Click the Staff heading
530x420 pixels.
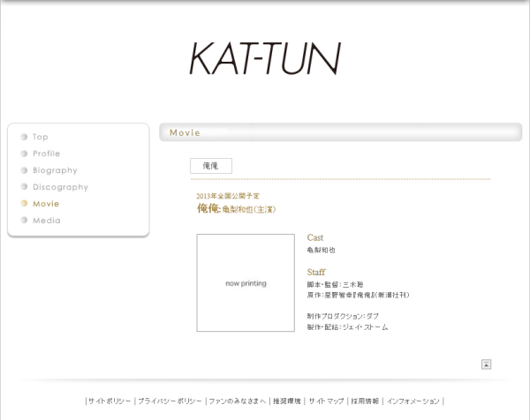316,272
